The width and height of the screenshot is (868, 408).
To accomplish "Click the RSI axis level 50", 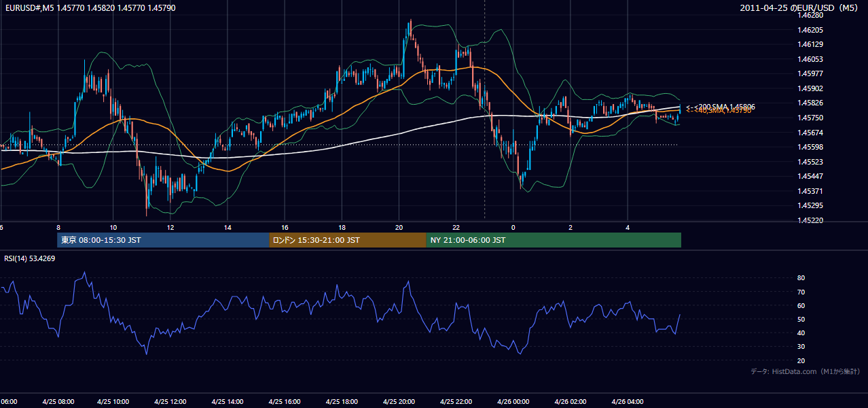I will (801, 319).
